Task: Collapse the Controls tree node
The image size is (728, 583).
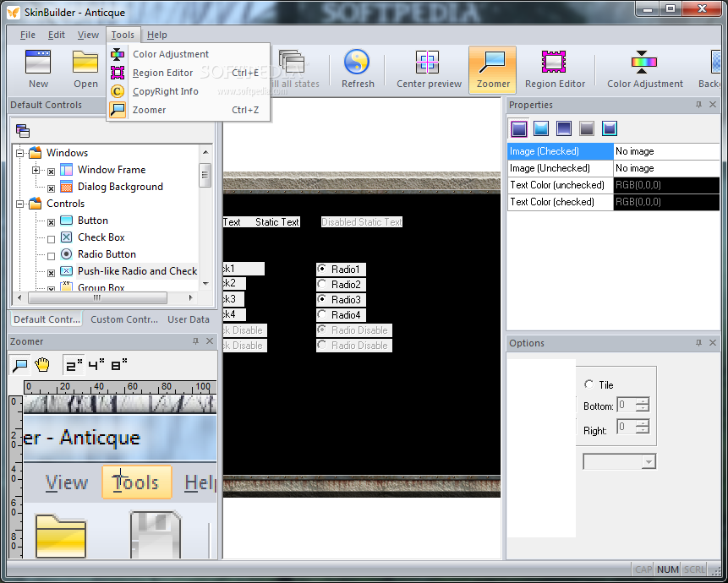Action: pos(20,204)
